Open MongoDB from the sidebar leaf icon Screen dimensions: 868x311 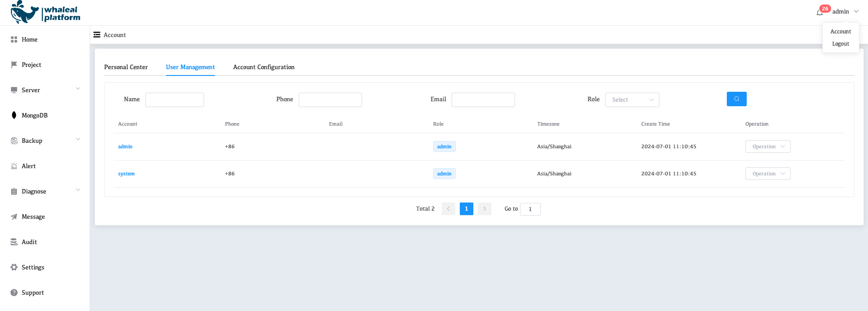pos(14,115)
